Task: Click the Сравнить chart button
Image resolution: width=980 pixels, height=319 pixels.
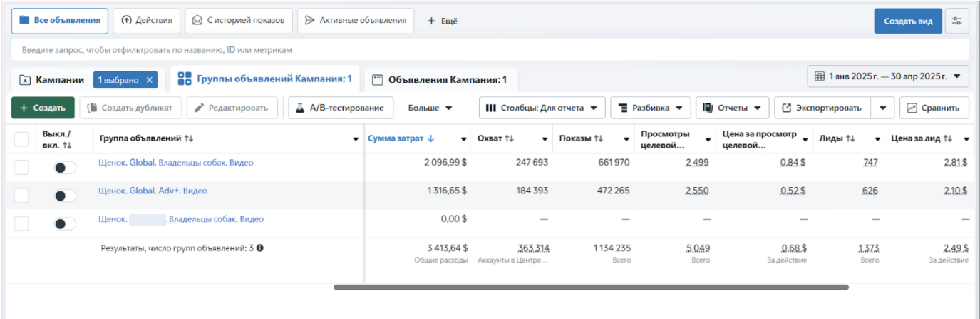Action: tap(934, 108)
